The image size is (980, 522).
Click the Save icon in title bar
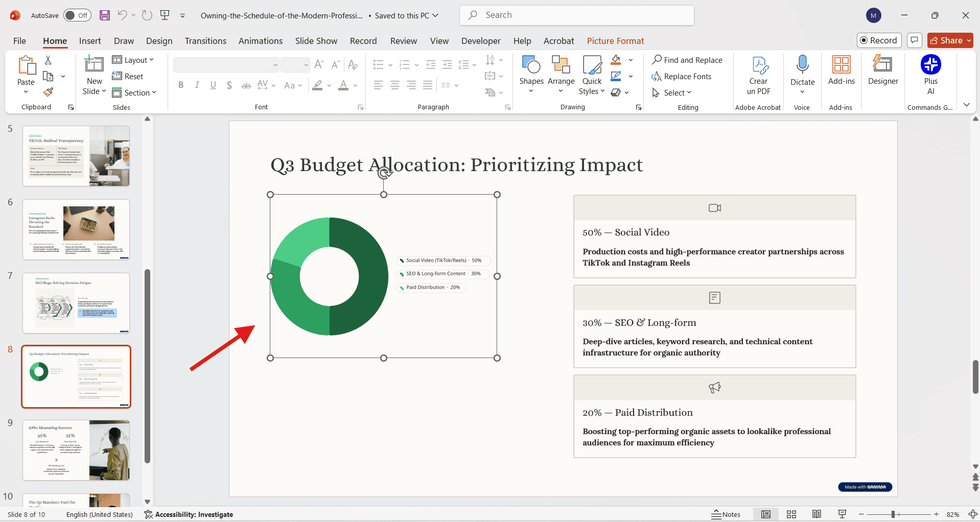pos(105,15)
